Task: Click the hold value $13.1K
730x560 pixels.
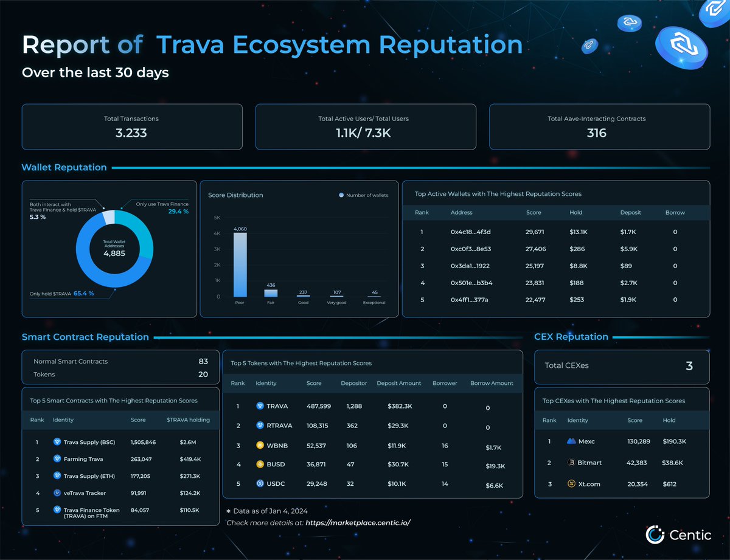Action: (578, 232)
